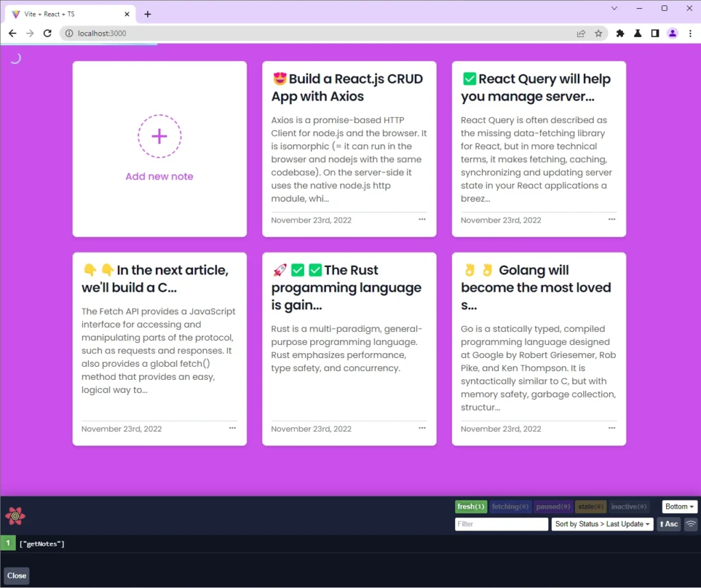
Task: Open the tab search chevron in title bar
Action: 614,8
